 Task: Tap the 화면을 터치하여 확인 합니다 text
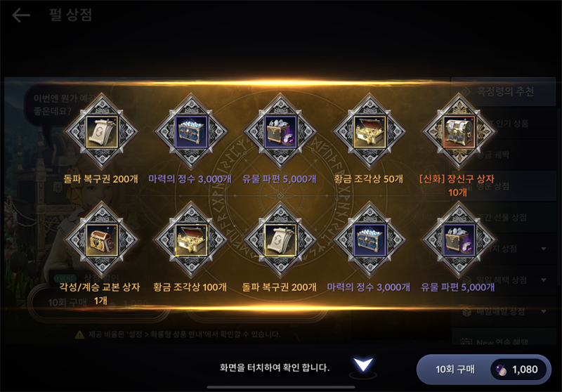tap(275, 367)
